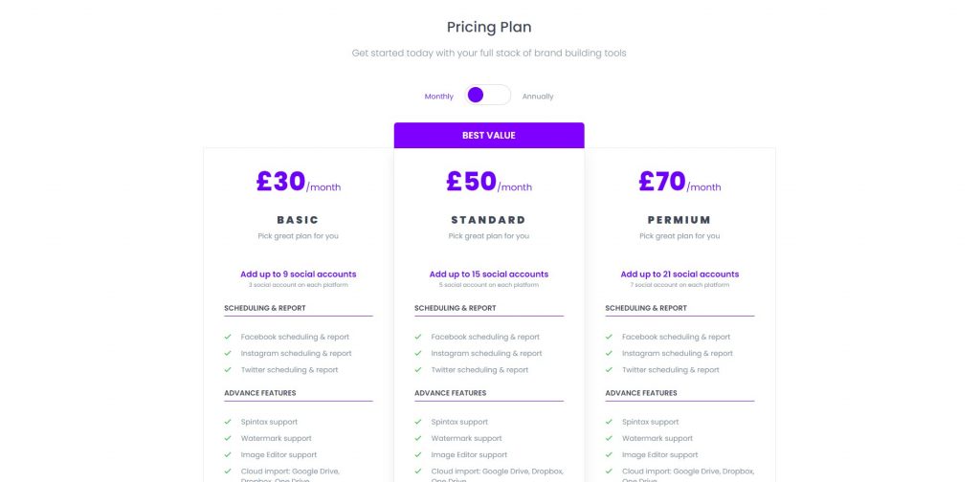Image resolution: width=980 pixels, height=482 pixels.
Task: Select the £30/month Basic price
Action: (299, 182)
